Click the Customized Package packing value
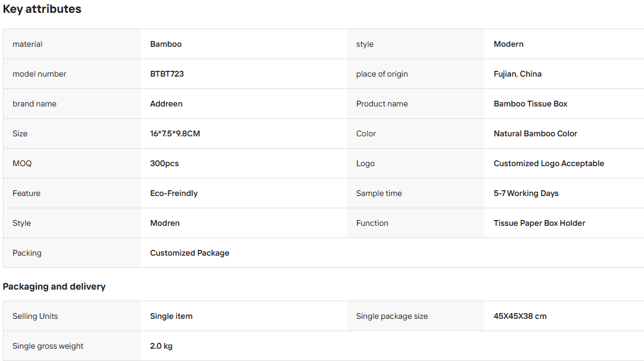The height and width of the screenshot is (361, 644). click(190, 253)
